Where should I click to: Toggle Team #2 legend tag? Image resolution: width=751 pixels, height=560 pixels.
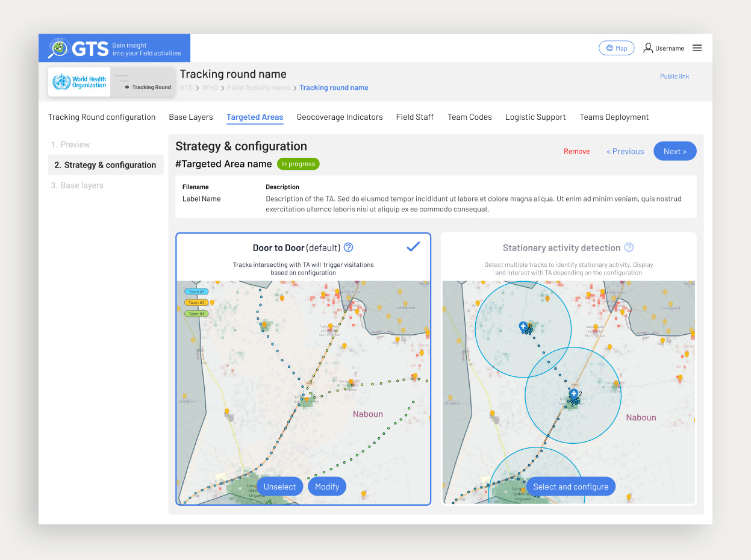tap(196, 302)
